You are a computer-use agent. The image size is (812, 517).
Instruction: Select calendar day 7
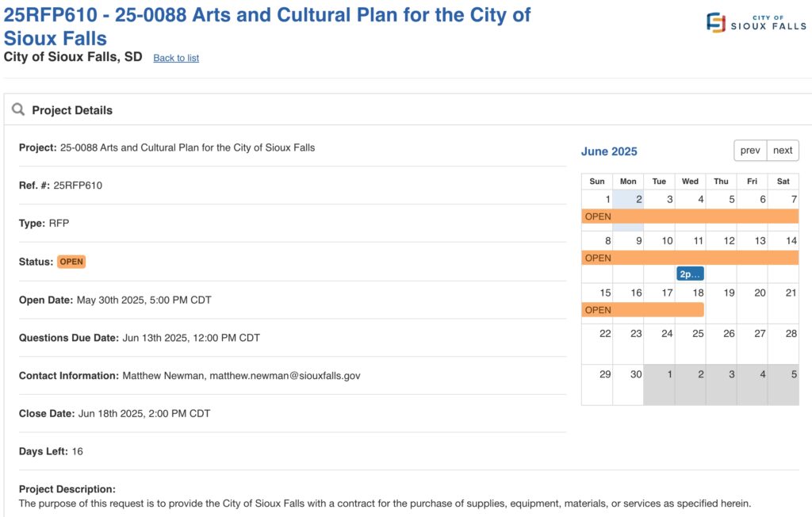click(794, 200)
